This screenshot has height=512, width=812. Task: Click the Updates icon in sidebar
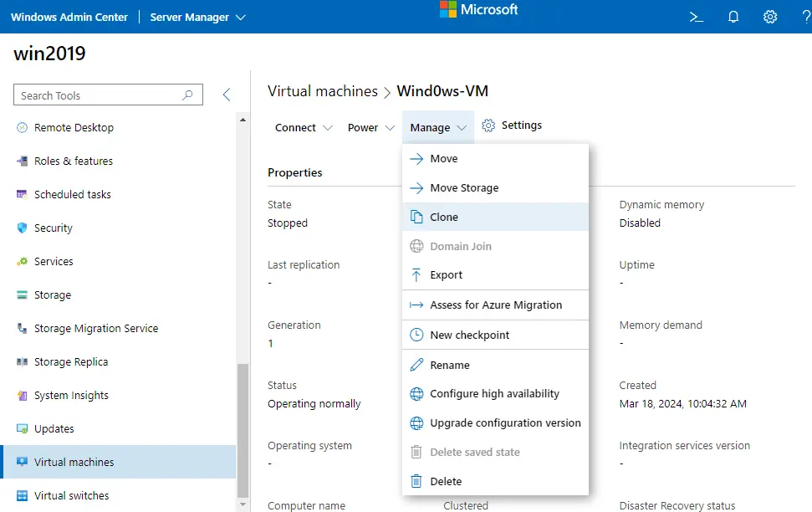(x=22, y=428)
